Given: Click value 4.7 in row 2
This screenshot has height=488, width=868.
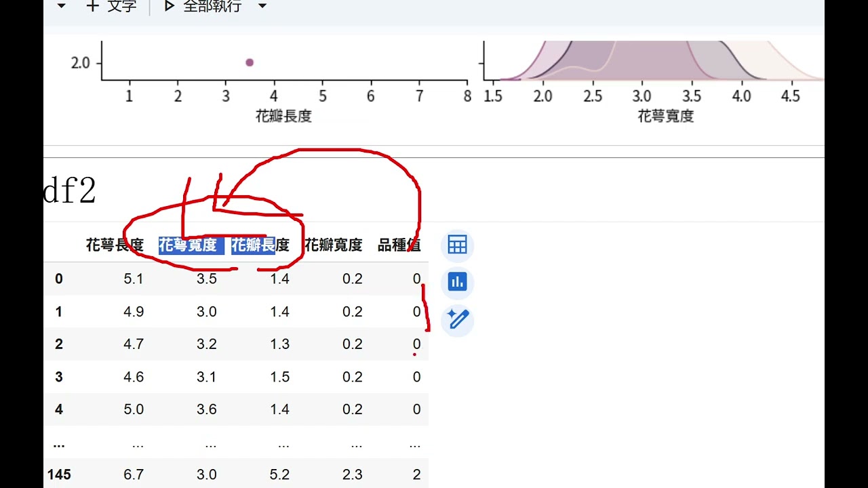Looking at the screenshot, I should coord(134,344).
